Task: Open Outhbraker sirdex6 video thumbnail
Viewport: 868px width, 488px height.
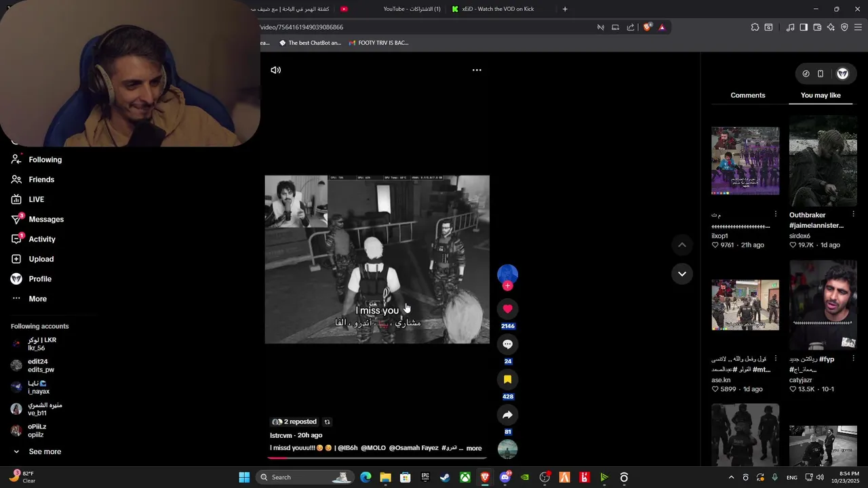Action: (823, 161)
